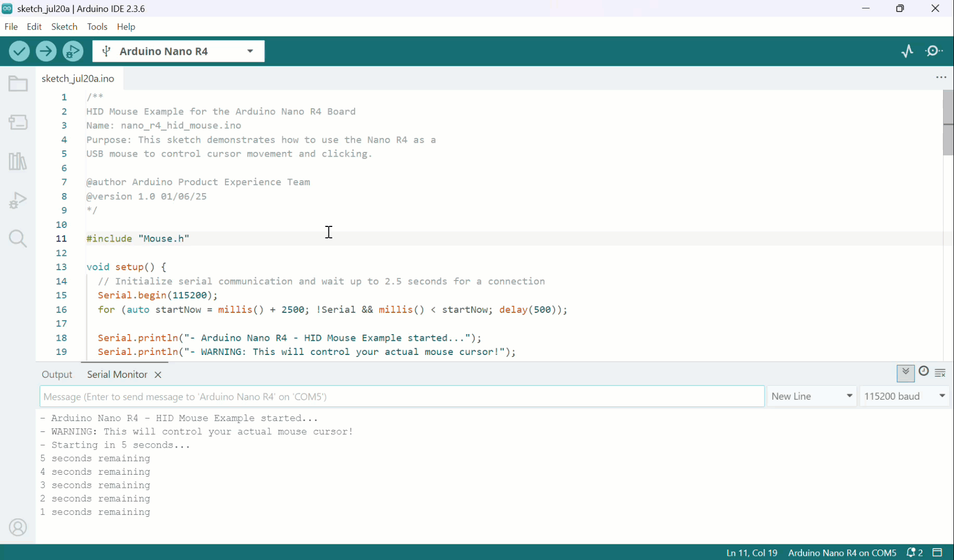Open the Search sidebar panel
Viewport: 954px width, 560px height.
click(x=18, y=238)
